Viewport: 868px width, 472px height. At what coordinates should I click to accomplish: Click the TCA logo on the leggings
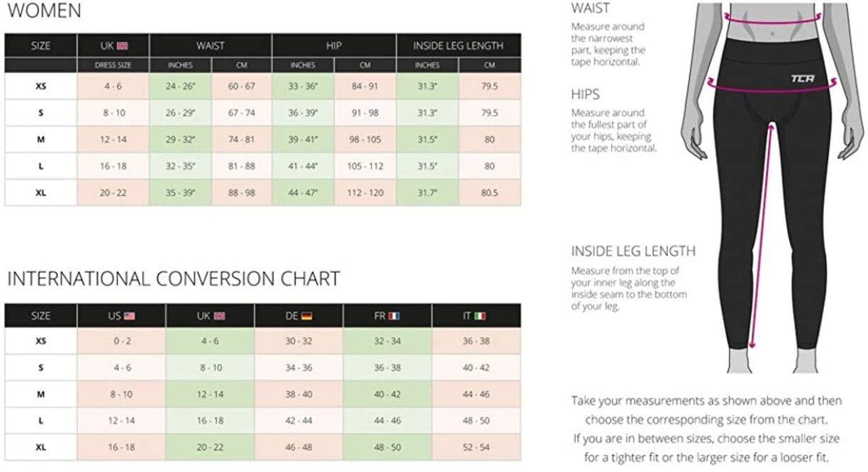click(x=802, y=78)
